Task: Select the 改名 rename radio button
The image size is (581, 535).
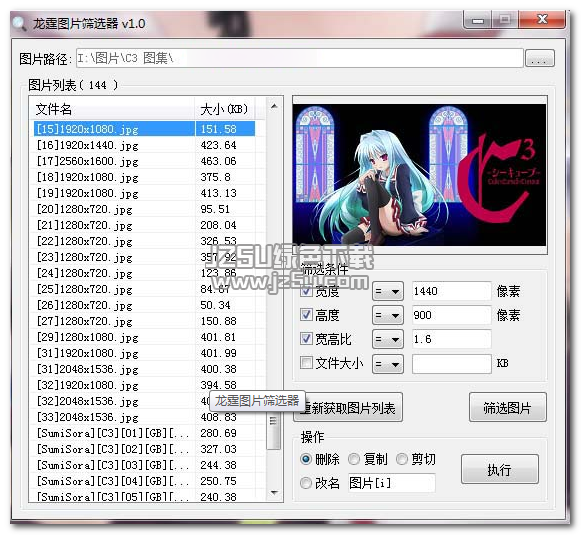Action: tap(306, 483)
